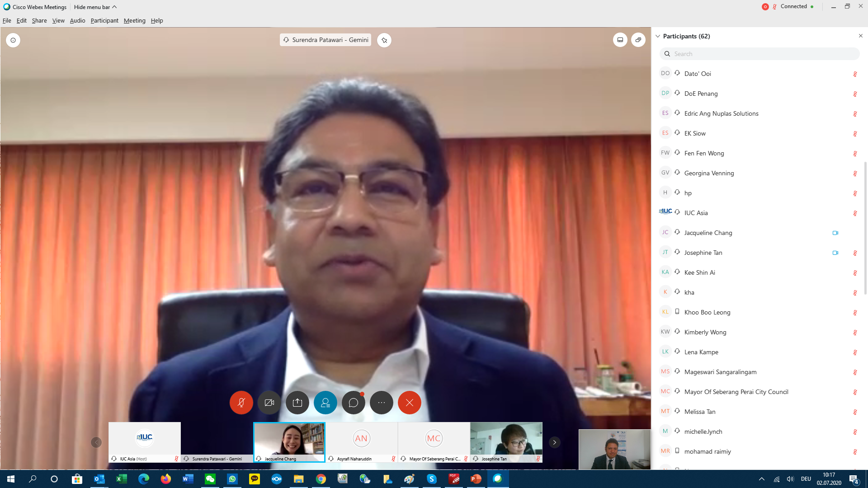Screen dimensions: 868x488
Task: Click the unmute microphone button
Action: (241, 403)
